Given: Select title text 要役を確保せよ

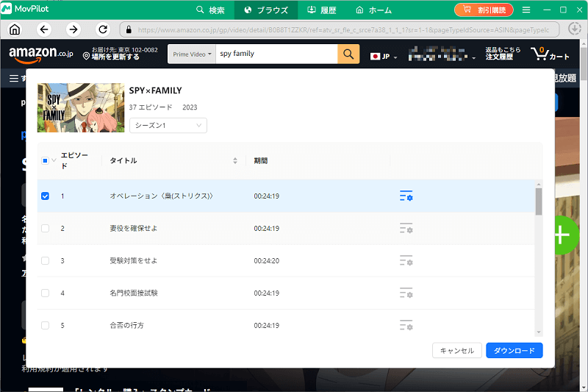Looking at the screenshot, I should tap(134, 228).
